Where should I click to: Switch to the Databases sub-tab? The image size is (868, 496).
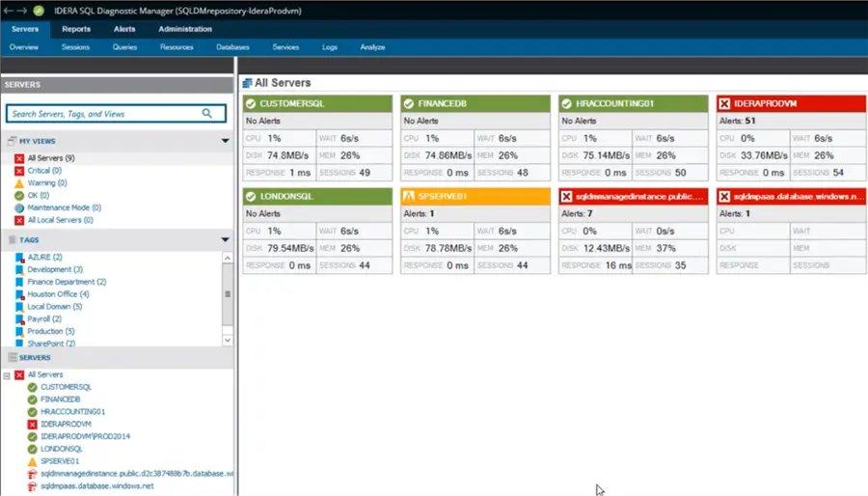coord(232,47)
